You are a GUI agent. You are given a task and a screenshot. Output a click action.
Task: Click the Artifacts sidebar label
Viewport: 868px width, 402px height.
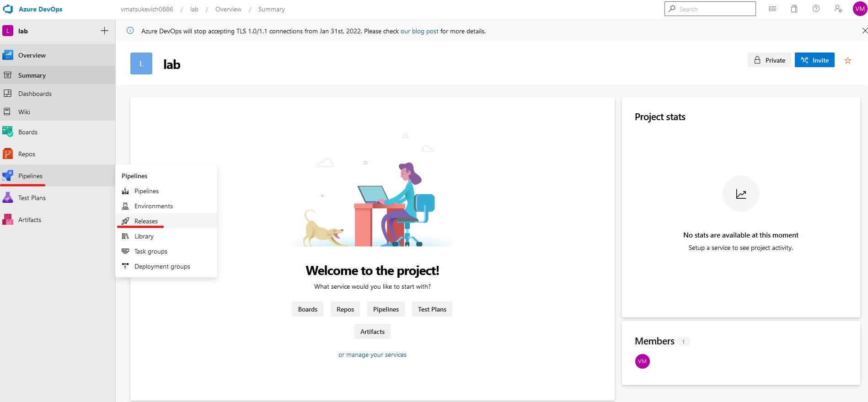point(30,220)
